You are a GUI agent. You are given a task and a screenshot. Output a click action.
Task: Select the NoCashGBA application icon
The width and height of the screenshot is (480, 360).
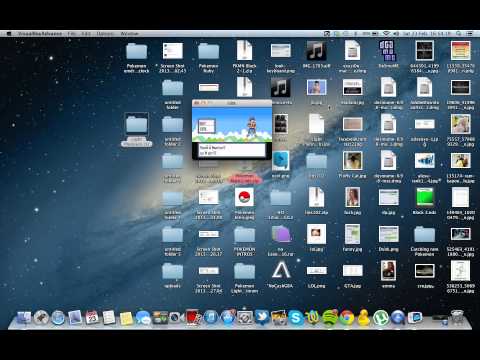click(x=281, y=275)
